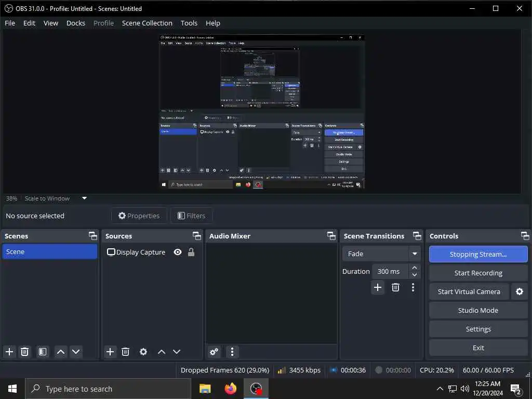Image resolution: width=532 pixels, height=399 pixels.
Task: Open Audio Mixer three-dot menu
Action: (x=232, y=352)
